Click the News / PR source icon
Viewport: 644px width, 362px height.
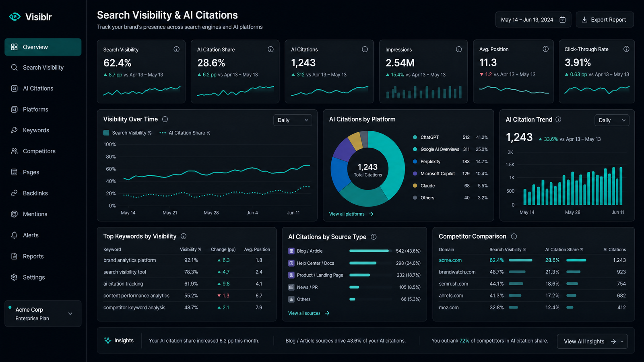coord(291,287)
